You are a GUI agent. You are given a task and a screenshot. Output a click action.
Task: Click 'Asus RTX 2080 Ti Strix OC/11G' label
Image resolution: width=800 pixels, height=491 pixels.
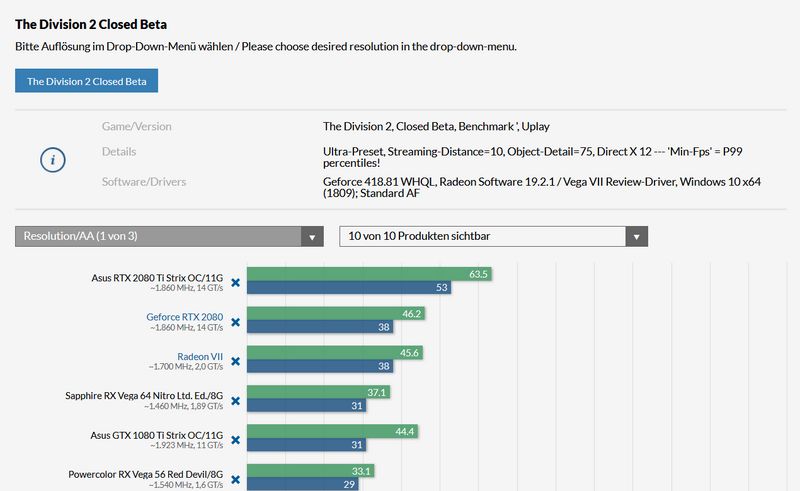tap(157, 278)
